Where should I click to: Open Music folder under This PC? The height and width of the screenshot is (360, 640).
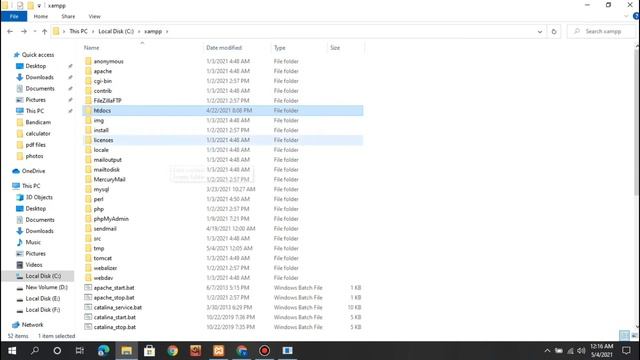click(33, 242)
